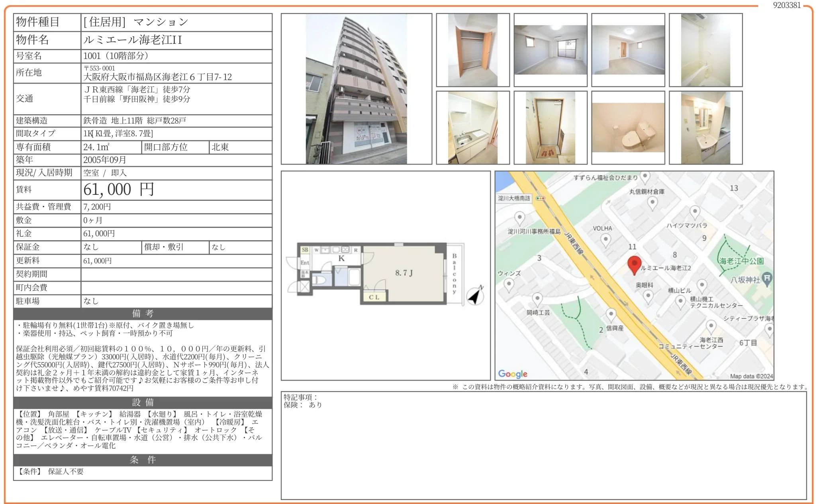The width and height of the screenshot is (819, 504).
Task: Click the 八坂神社 shrine map marker
Action: (767, 278)
